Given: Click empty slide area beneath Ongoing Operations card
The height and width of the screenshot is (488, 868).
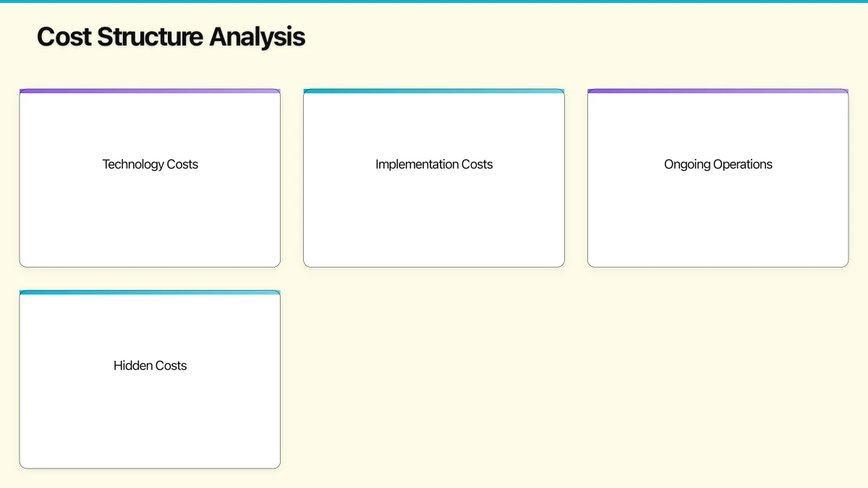Looking at the screenshot, I should [x=718, y=376].
